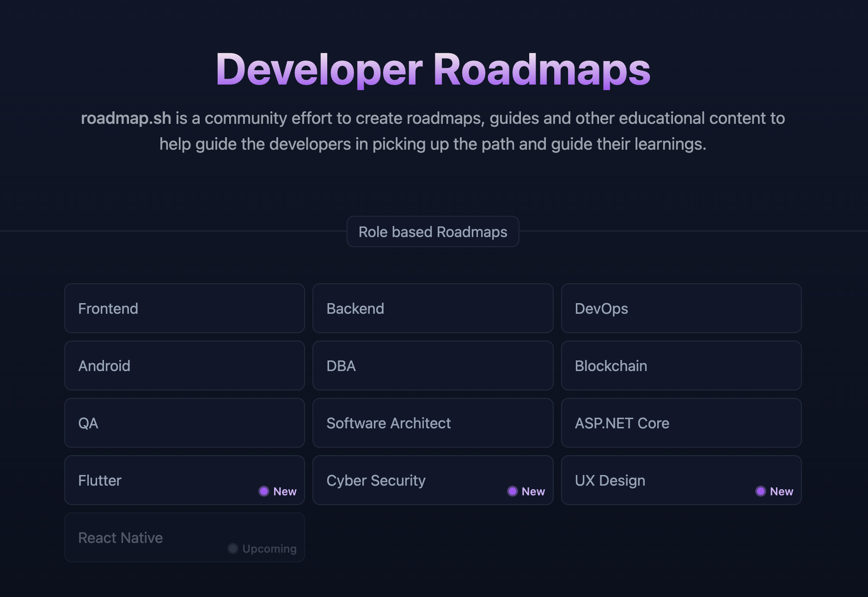View the Software Architect roadmap
This screenshot has width=868, height=597.
tap(433, 423)
